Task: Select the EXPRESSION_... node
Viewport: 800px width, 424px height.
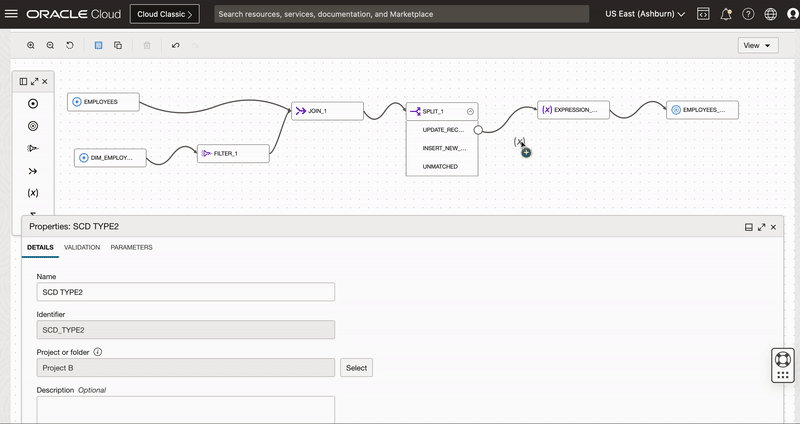Action: (573, 110)
